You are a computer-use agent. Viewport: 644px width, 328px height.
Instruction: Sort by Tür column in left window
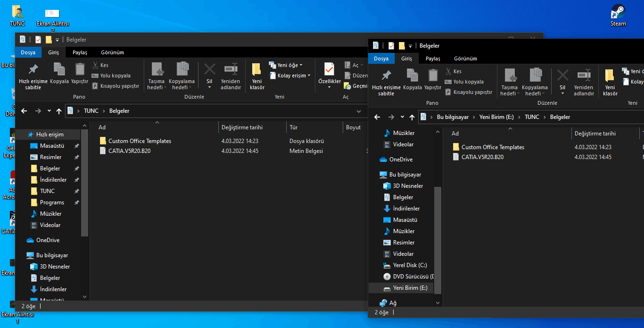coord(314,127)
